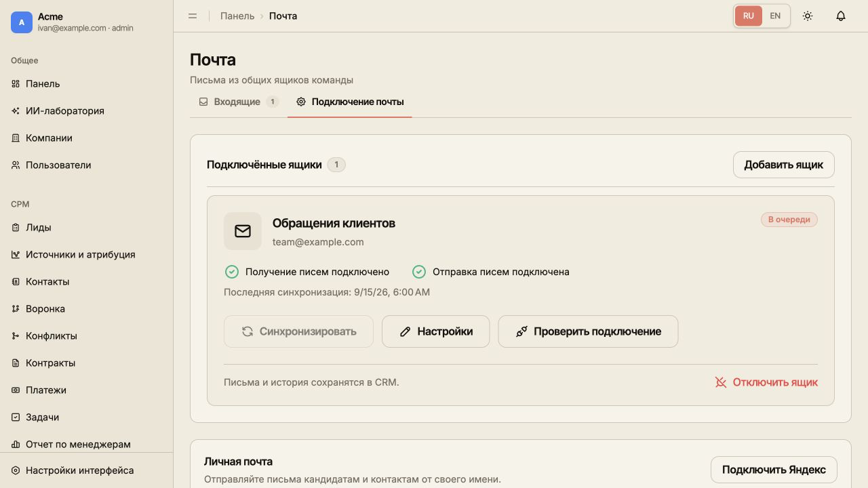Open mailbox Настройки with the pencil button

point(435,331)
